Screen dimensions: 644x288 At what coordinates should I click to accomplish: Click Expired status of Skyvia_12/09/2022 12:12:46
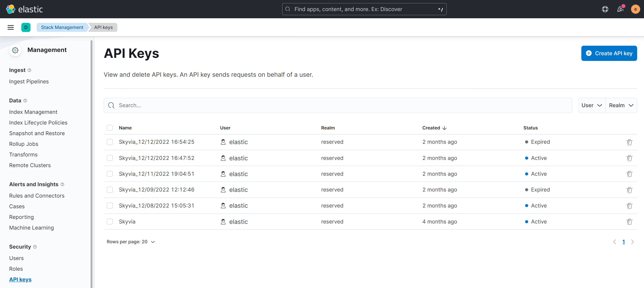tap(537, 190)
